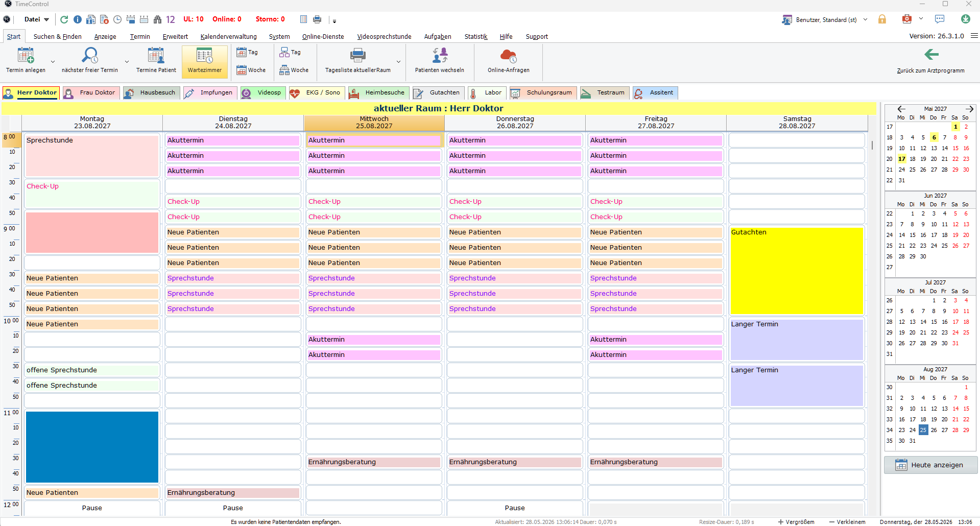Click Zurück zum Arztprogramm arrow
Image resolution: width=980 pixels, height=526 pixels.
pos(931,54)
